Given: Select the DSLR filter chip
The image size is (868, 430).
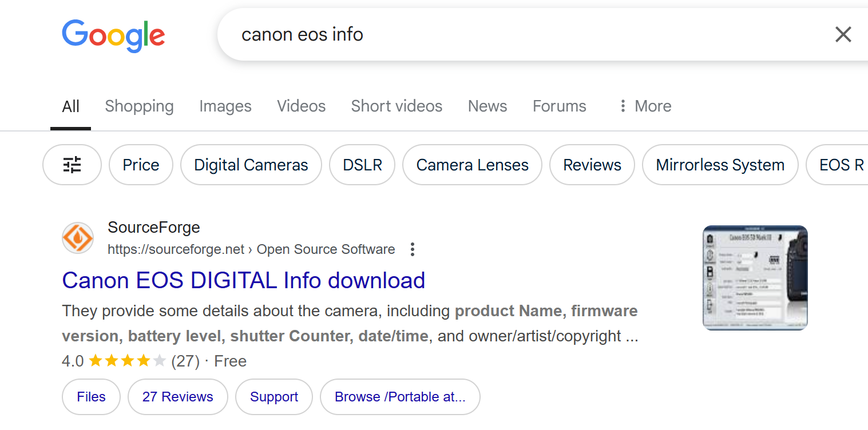Looking at the screenshot, I should (362, 165).
